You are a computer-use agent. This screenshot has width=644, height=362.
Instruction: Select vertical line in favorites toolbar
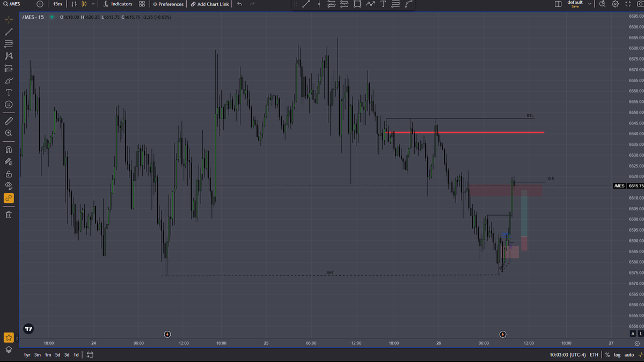tap(319, 4)
